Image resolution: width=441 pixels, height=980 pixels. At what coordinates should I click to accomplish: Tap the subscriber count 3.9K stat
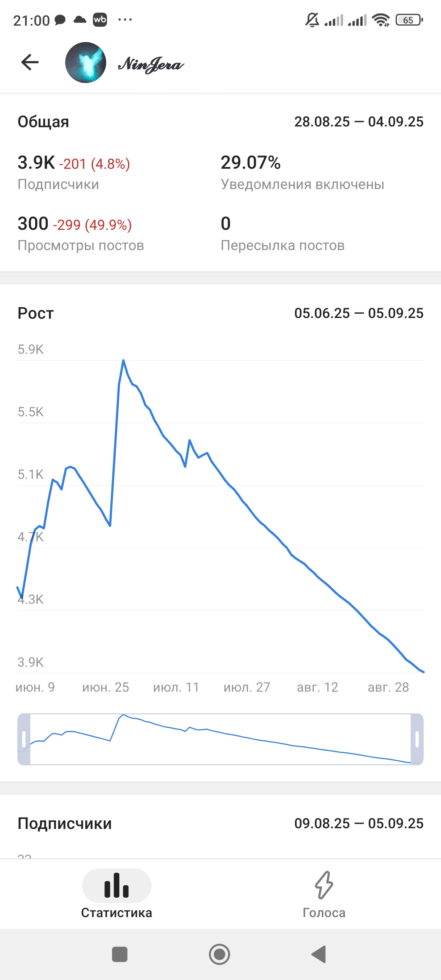pos(36,163)
